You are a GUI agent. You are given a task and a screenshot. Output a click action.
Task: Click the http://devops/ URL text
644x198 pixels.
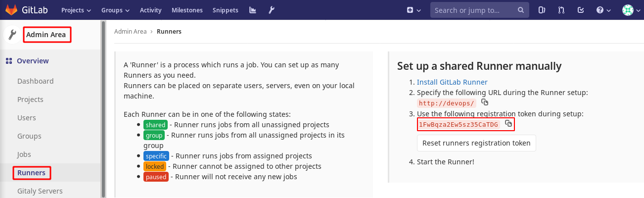pos(447,103)
